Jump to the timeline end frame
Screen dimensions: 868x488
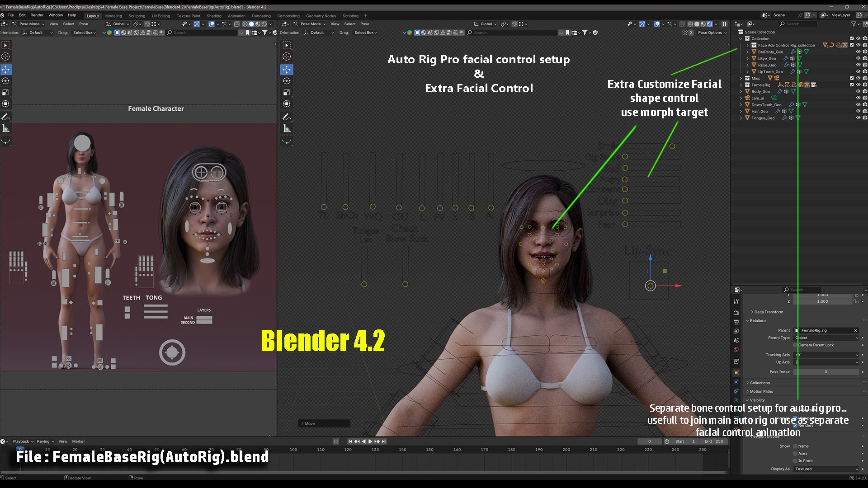(x=384, y=441)
